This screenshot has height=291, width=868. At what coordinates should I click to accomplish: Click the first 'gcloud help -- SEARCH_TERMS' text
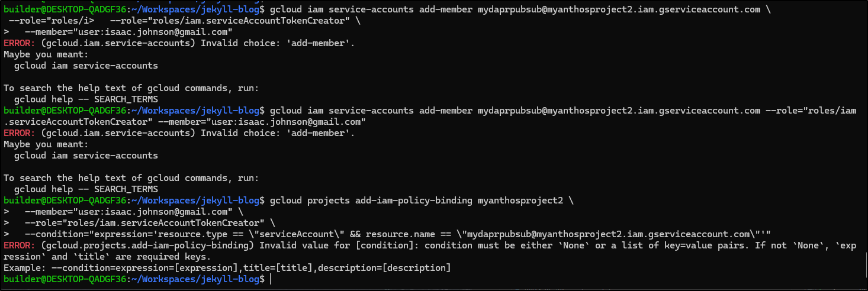(86, 99)
